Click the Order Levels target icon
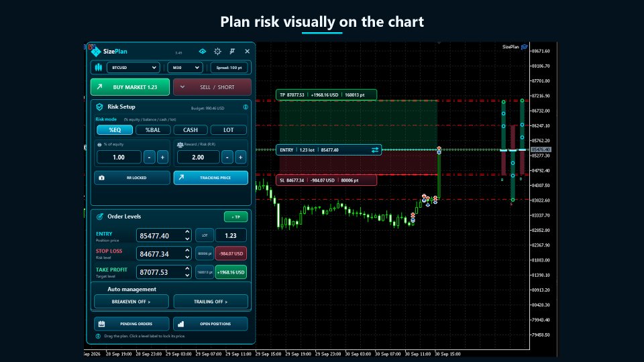The height and width of the screenshot is (362, 644). point(99,217)
